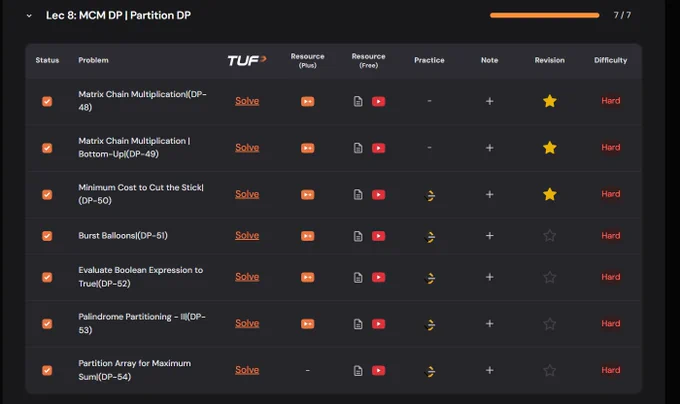Screen dimensions: 680x404
Task: Open practice link for Evaluate Boolean Expression
Action: coord(430,278)
